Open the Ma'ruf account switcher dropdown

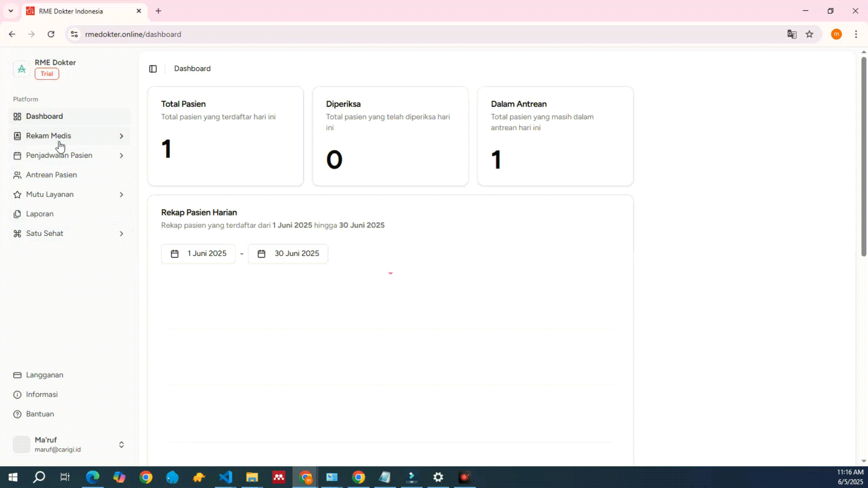coord(121,445)
